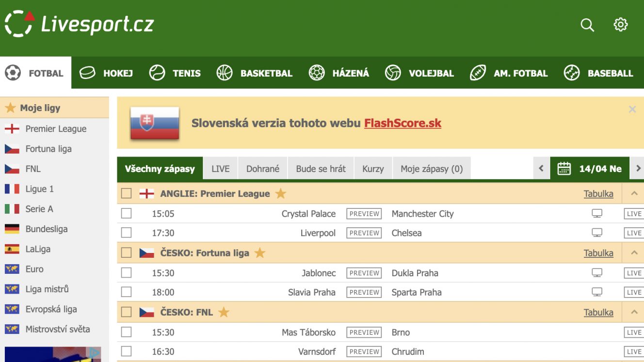Close the Slovak version banner
This screenshot has height=362, width=644.
(x=632, y=110)
